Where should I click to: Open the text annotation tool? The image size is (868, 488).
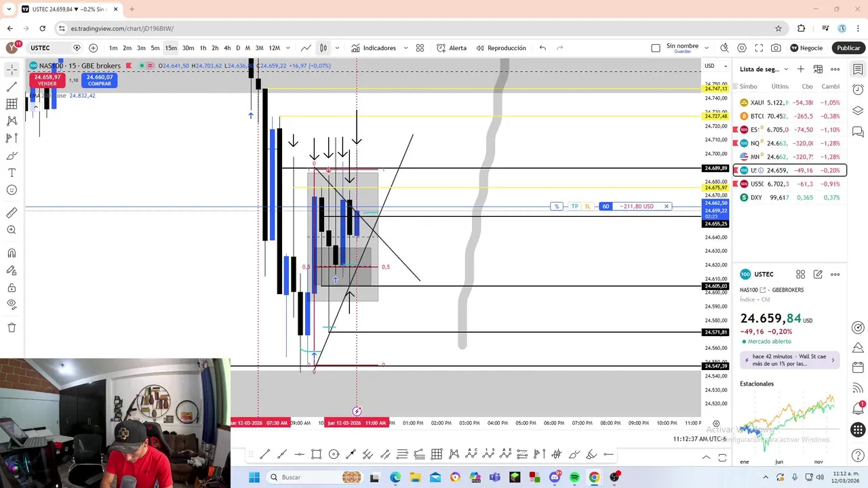(x=12, y=173)
